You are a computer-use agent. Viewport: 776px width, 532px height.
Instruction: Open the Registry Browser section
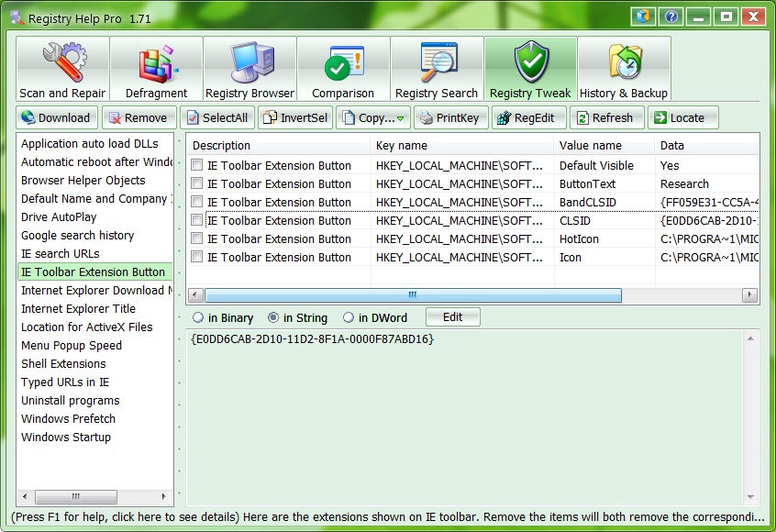[x=249, y=69]
